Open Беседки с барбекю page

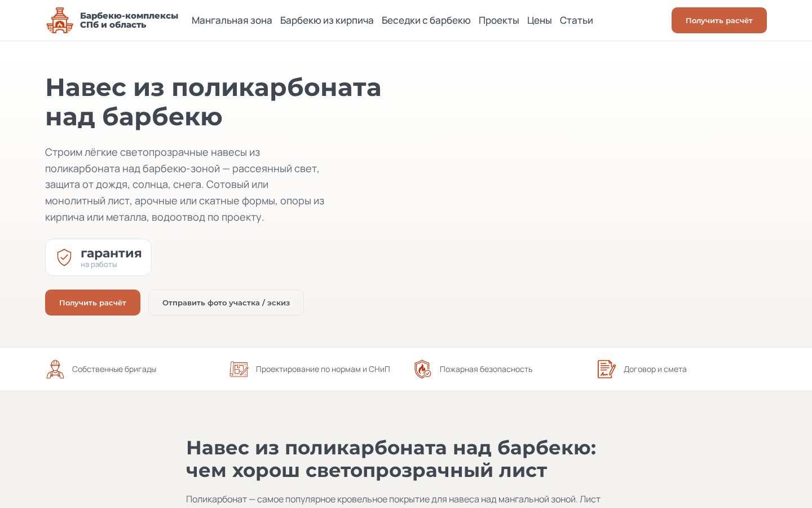[x=426, y=20]
